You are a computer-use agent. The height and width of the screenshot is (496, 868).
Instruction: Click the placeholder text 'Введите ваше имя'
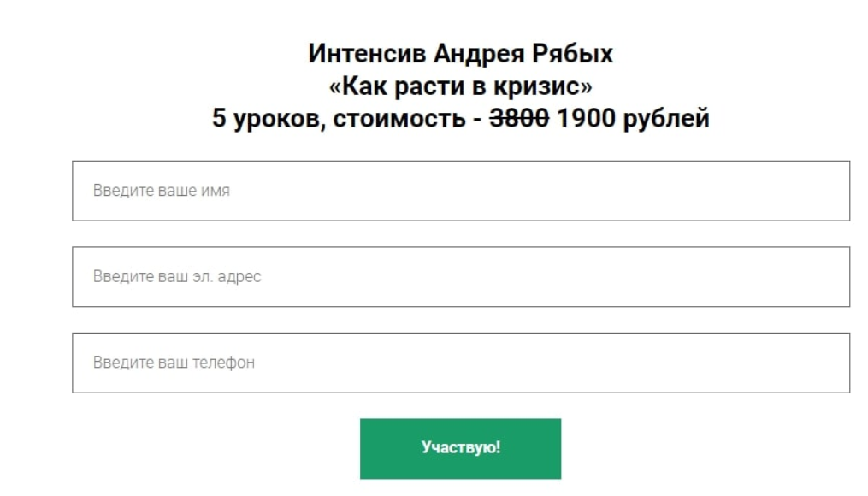[x=162, y=191]
